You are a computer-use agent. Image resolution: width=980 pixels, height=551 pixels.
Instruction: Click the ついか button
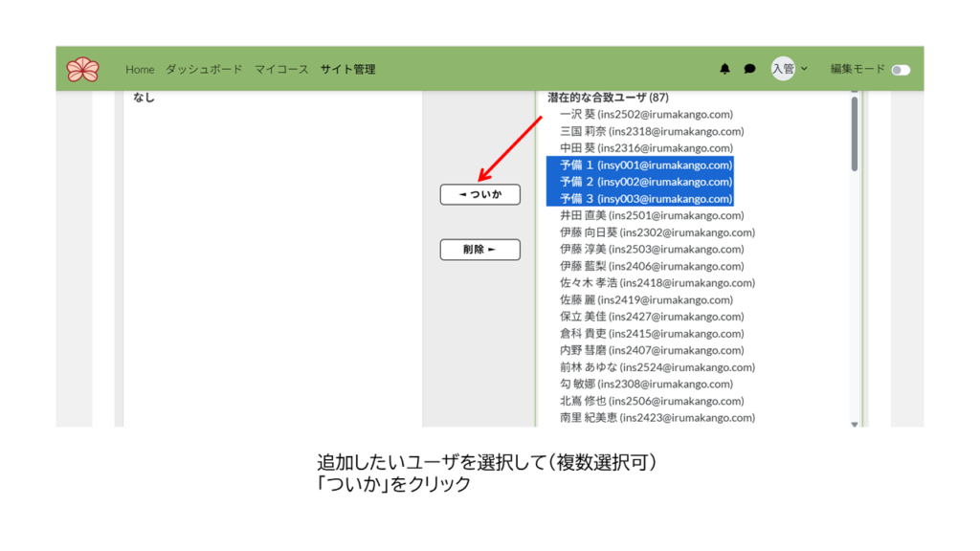click(479, 194)
